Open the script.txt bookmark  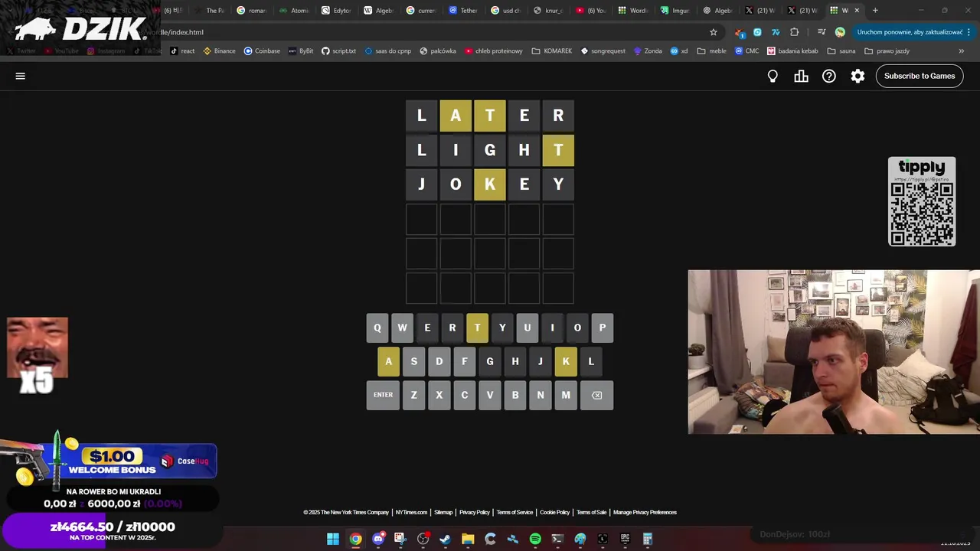(x=338, y=51)
